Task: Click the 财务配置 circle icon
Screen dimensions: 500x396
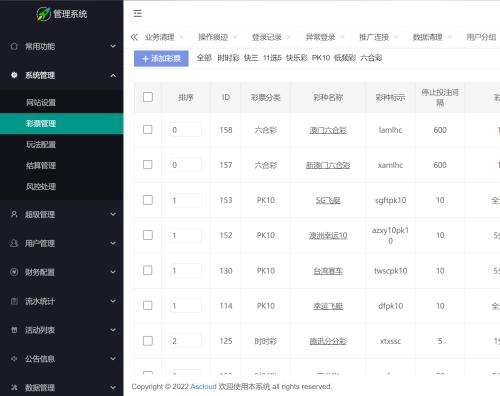Action: point(14,272)
